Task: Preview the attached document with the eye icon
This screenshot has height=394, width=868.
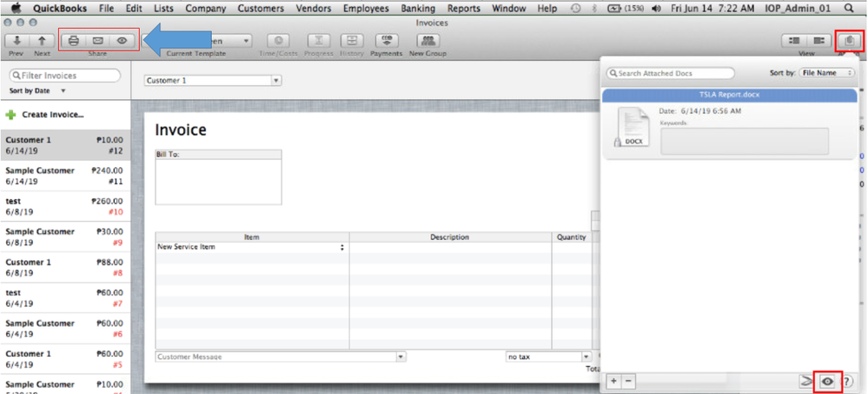Action: [x=828, y=381]
